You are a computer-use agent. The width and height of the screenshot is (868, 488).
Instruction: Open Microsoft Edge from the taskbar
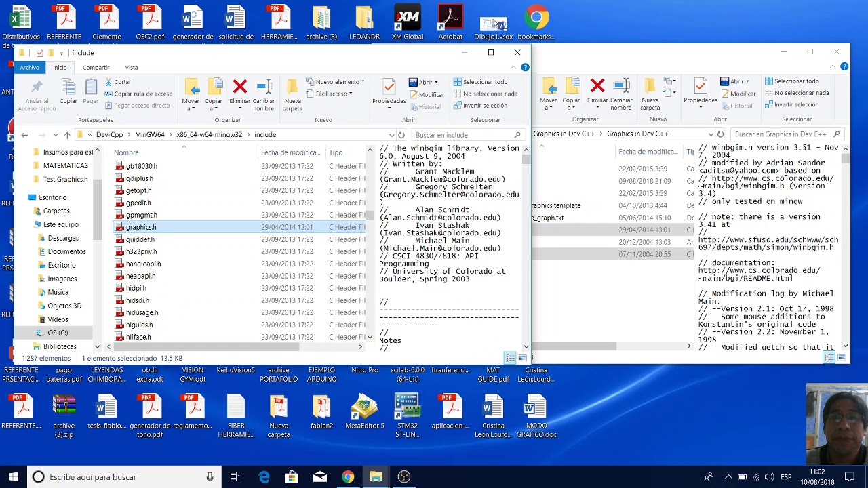(x=264, y=477)
